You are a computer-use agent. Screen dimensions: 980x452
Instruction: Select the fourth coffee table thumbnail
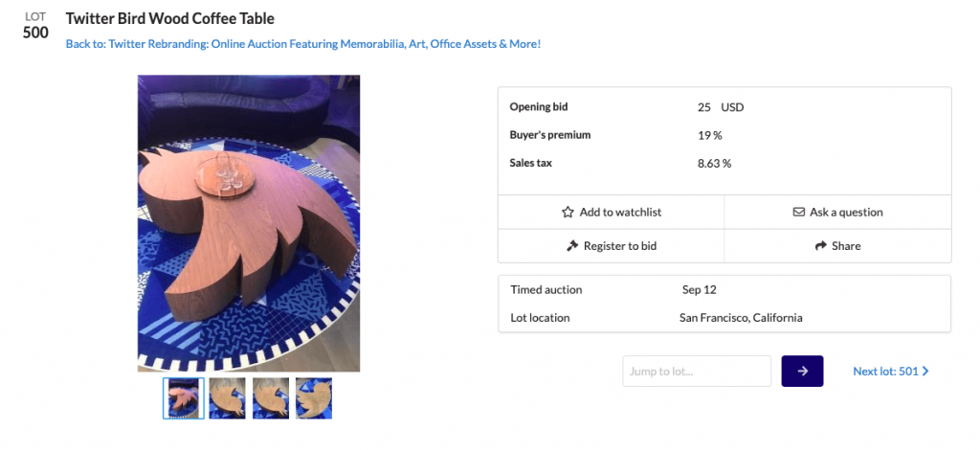[314, 398]
